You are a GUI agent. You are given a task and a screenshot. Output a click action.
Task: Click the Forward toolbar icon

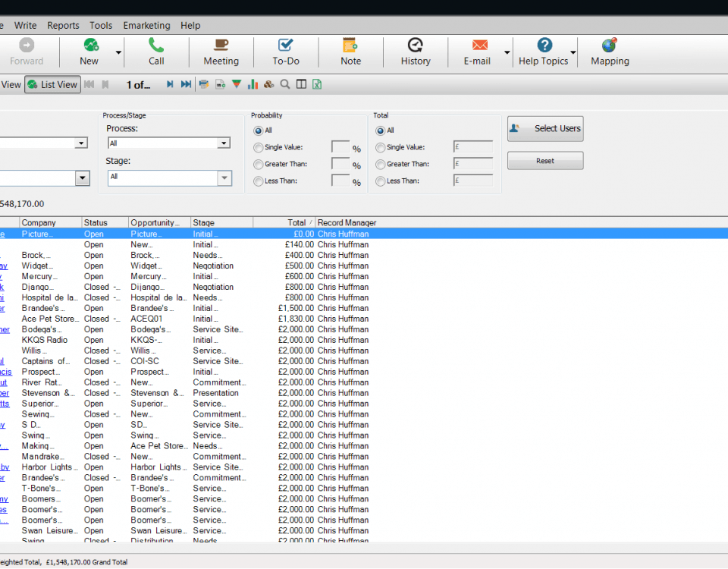click(27, 45)
